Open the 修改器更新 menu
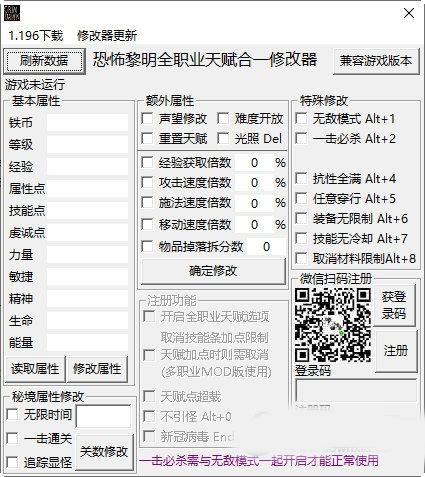Viewport: 425px width, 477px height. click(107, 35)
